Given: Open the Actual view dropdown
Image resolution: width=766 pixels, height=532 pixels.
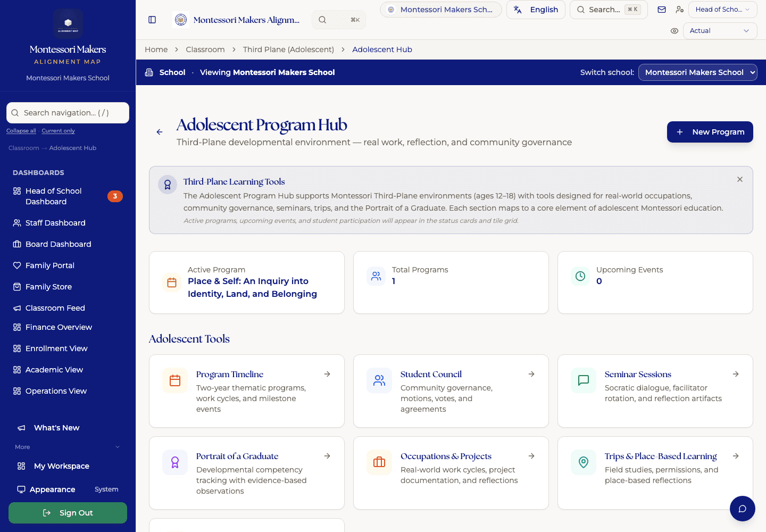Looking at the screenshot, I should 720,31.
